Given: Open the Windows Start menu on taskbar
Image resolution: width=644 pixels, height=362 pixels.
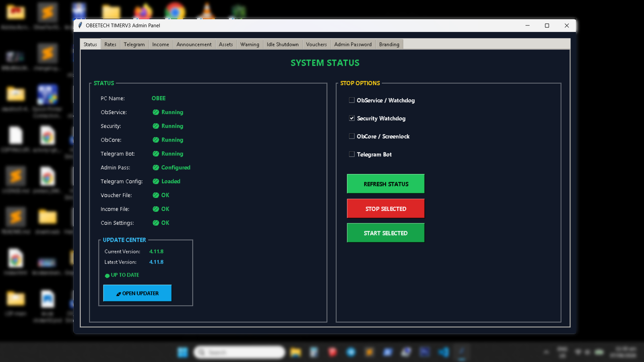Looking at the screenshot, I should pos(183,352).
